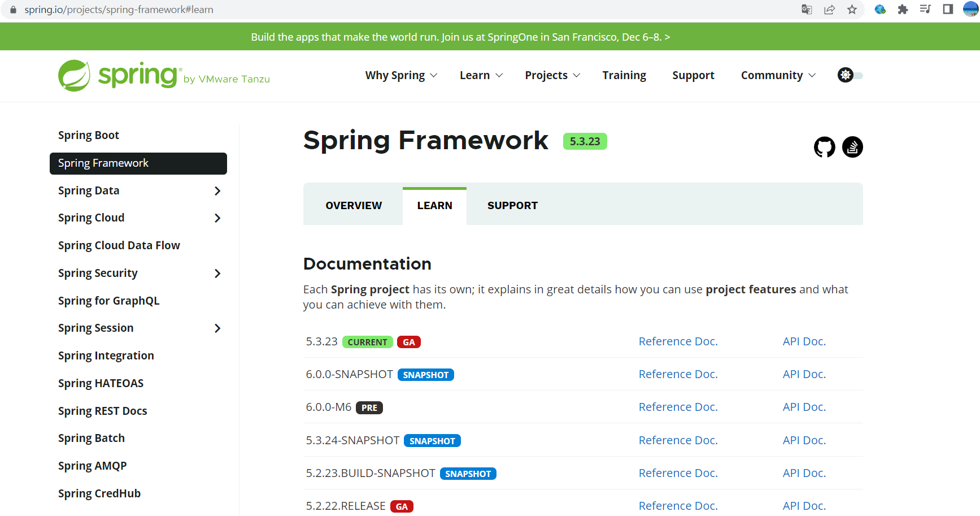980x516 pixels.
Task: Open the Projects dropdown menu
Action: tap(552, 75)
